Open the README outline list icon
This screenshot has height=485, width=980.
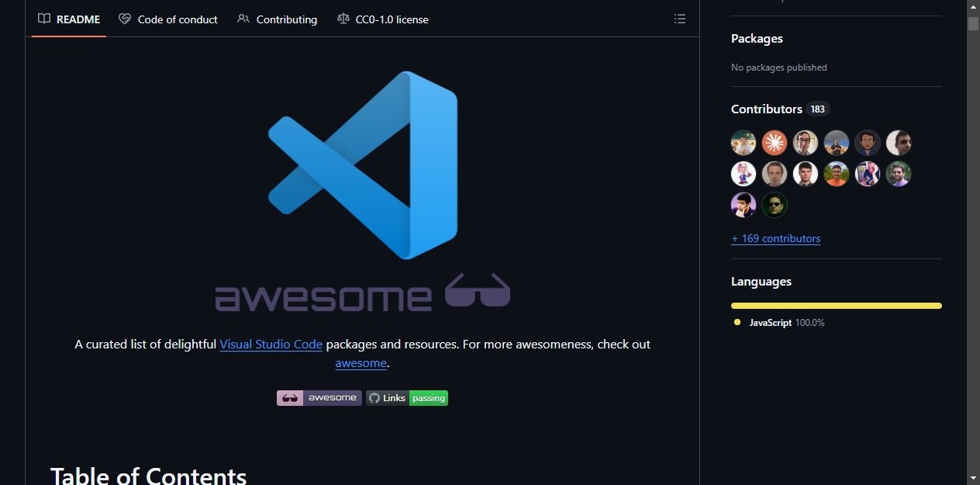[x=680, y=19]
